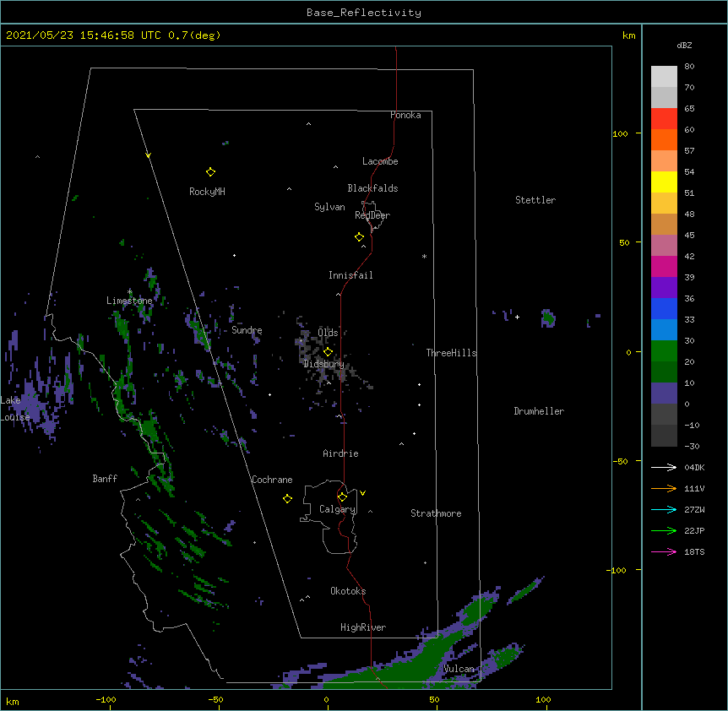Click the Vulcan city label
728x711 pixels.
coord(459,669)
